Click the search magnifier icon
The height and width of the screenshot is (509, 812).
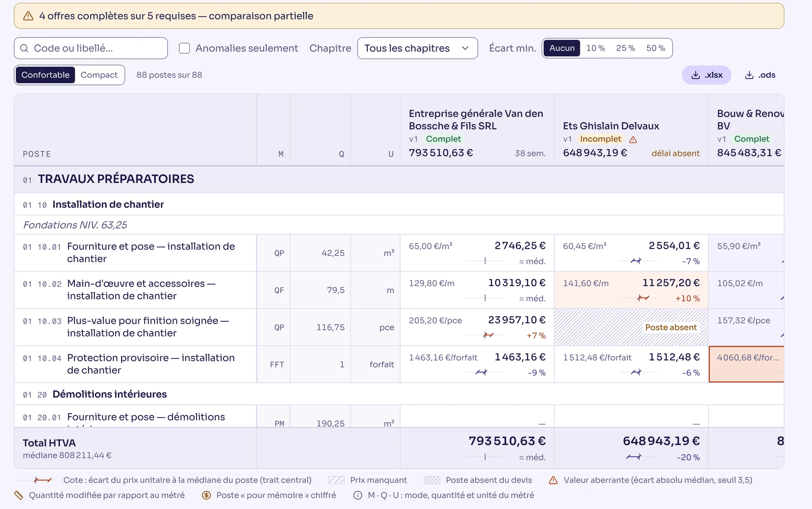pos(24,48)
